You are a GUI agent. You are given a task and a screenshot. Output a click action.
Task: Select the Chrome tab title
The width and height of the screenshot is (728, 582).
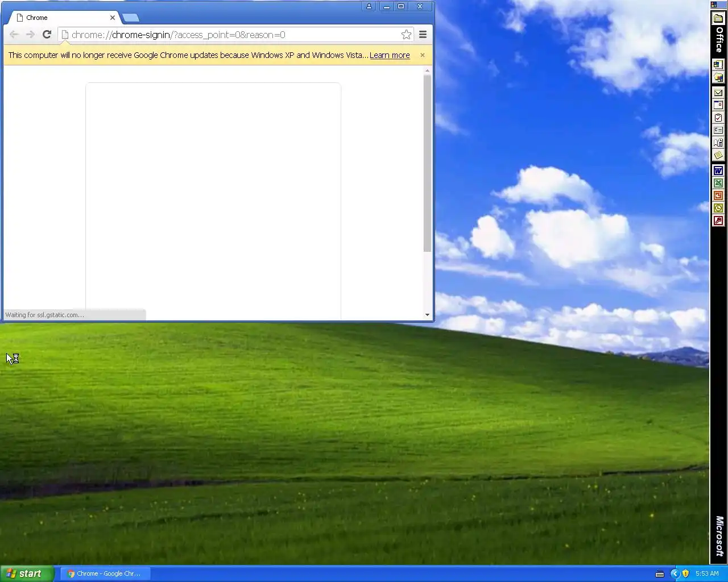pos(37,18)
